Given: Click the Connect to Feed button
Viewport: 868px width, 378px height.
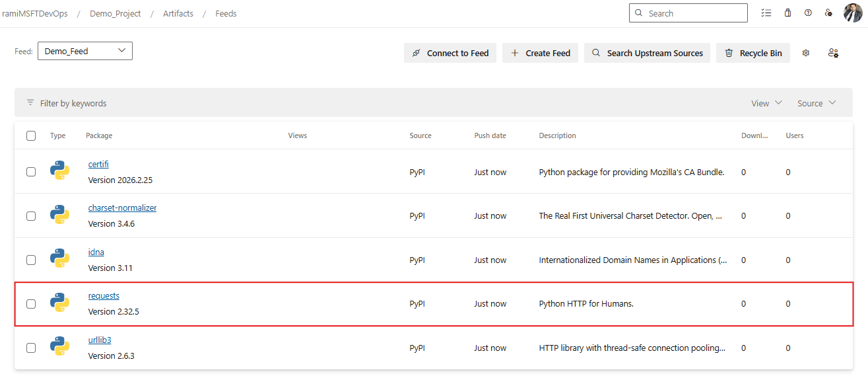Looking at the screenshot, I should pyautogui.click(x=450, y=53).
